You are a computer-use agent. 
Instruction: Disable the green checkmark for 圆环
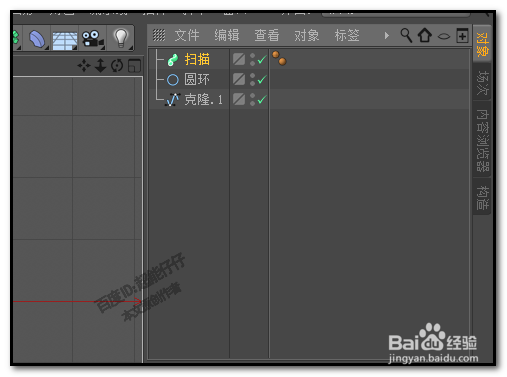click(262, 80)
